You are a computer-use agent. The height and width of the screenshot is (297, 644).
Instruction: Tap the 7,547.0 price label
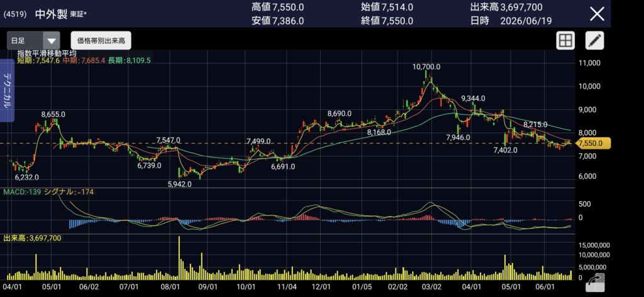[169, 140]
